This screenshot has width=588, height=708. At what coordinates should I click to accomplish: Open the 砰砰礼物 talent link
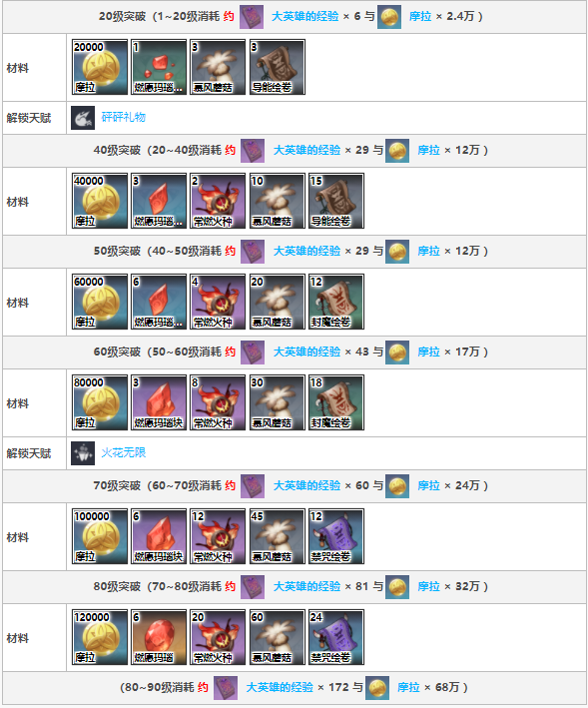coord(123,118)
